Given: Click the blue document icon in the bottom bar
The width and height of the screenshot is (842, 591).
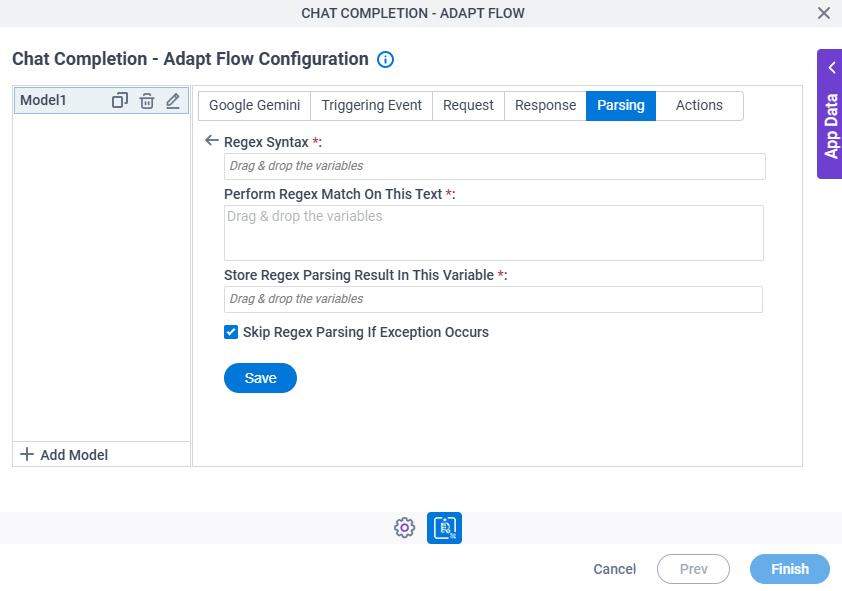Looking at the screenshot, I should point(444,528).
